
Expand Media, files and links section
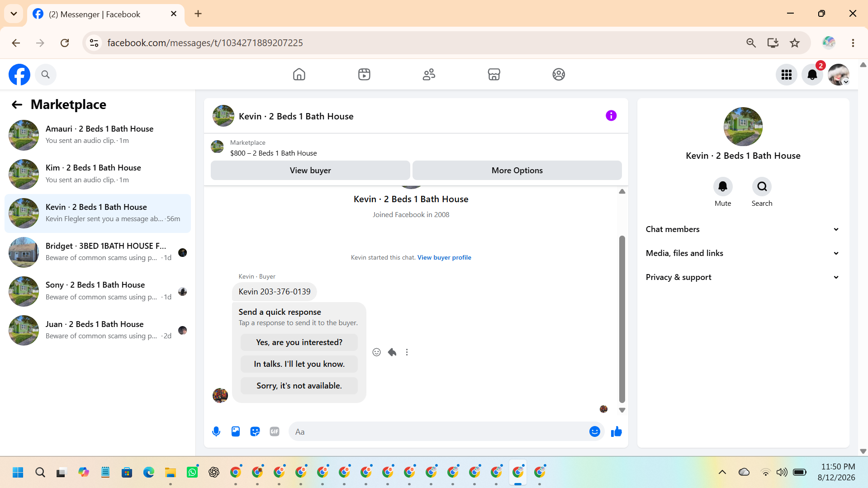743,253
